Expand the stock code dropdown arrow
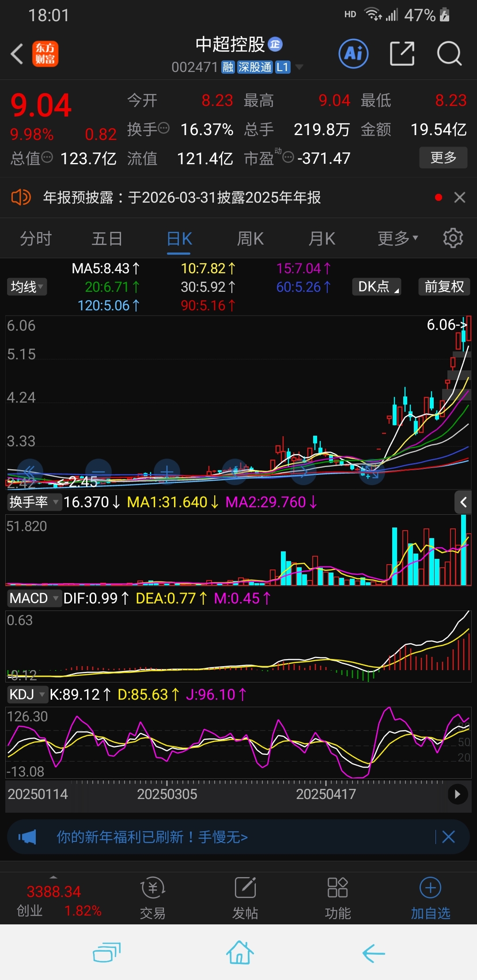Screen dimensions: 477x980 (299, 67)
